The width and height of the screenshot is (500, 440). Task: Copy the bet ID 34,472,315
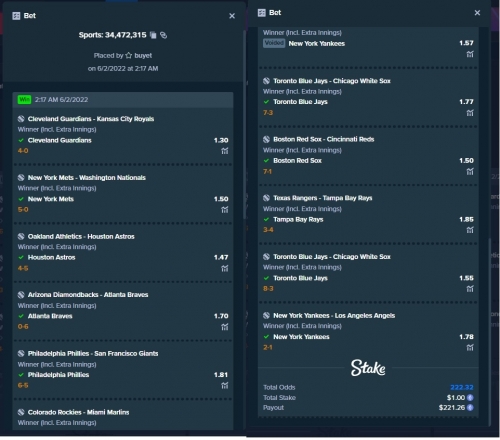153,35
